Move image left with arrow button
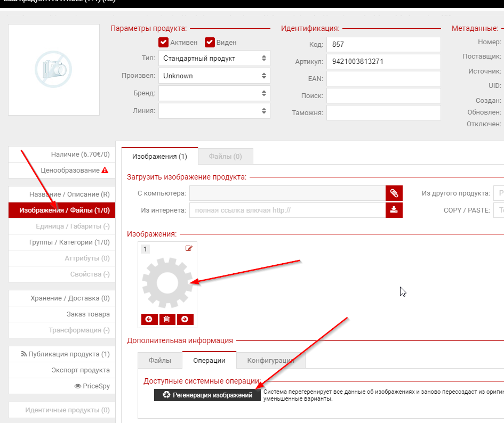 (x=149, y=319)
